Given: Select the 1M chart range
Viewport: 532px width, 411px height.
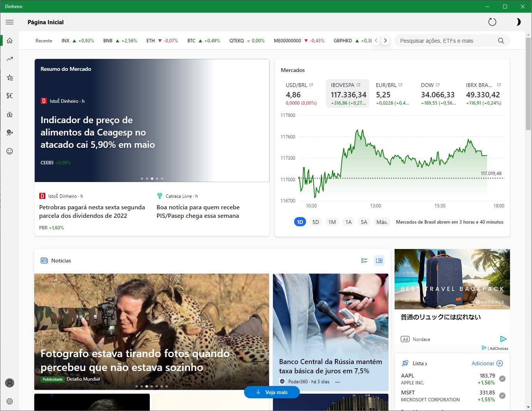Looking at the screenshot, I should coord(332,222).
